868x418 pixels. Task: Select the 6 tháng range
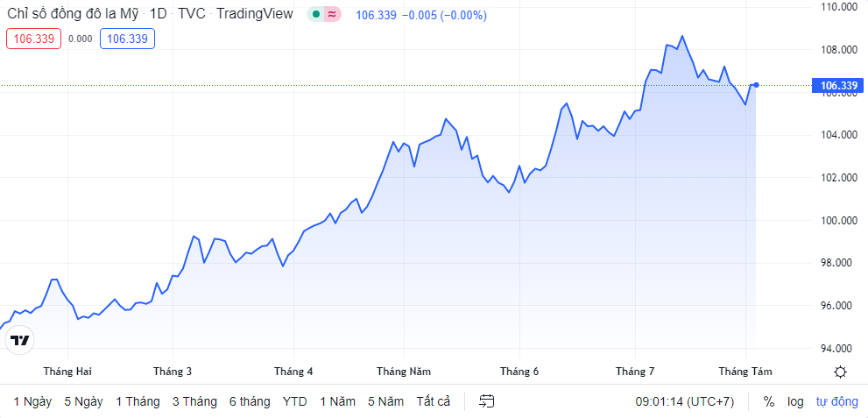tap(250, 401)
